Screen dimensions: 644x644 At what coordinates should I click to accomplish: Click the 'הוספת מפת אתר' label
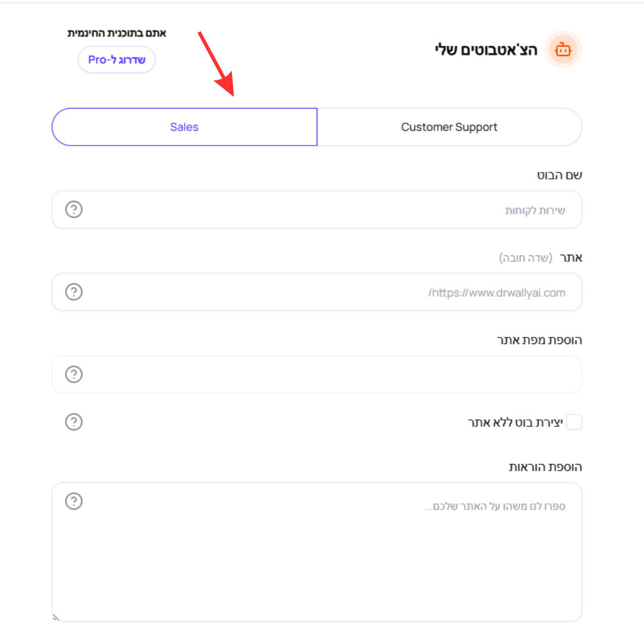(539, 340)
